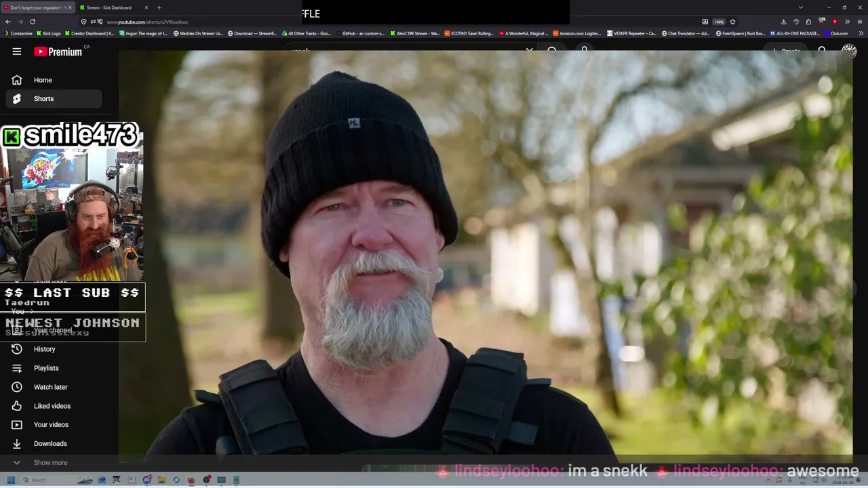Click the youtube.com address bar
The height and width of the screenshot is (488, 868).
(x=407, y=22)
